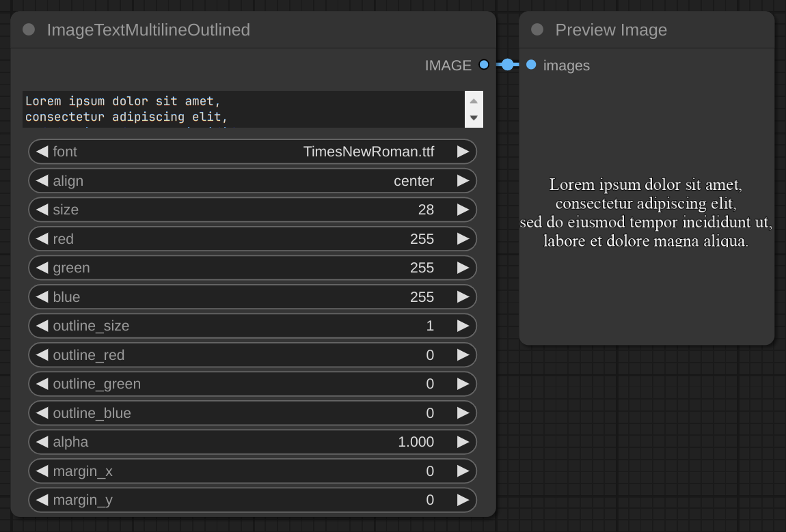This screenshot has height=532, width=786.
Task: Decrease the red value with left arrow
Action: [x=42, y=239]
